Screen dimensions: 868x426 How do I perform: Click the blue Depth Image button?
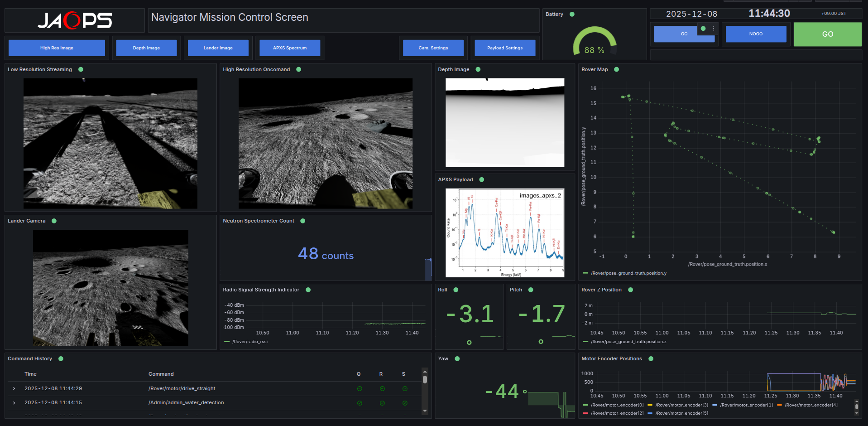point(146,48)
